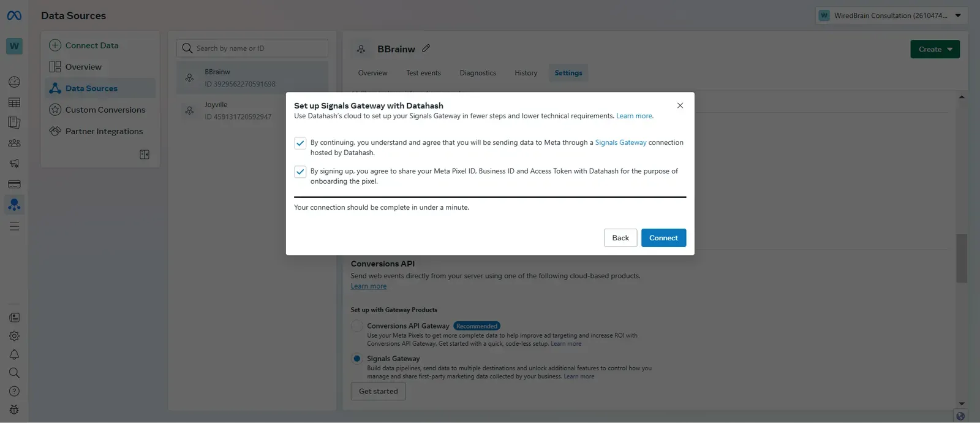Click the pencil icon beside BBrainw
The image size is (980, 423).
point(426,48)
